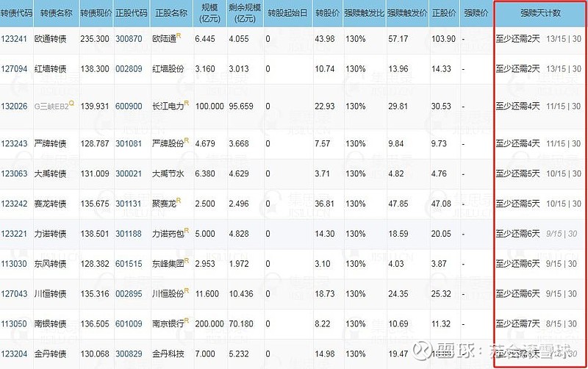The image size is (588, 369).
Task: Select 至少还需7天 cell for 南银转债
Action: coord(518,324)
